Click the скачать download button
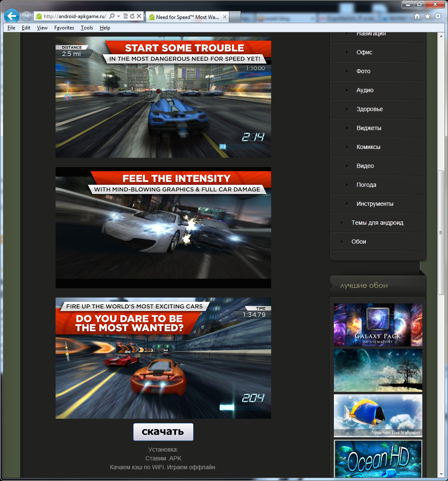The width and height of the screenshot is (448, 481). (163, 432)
